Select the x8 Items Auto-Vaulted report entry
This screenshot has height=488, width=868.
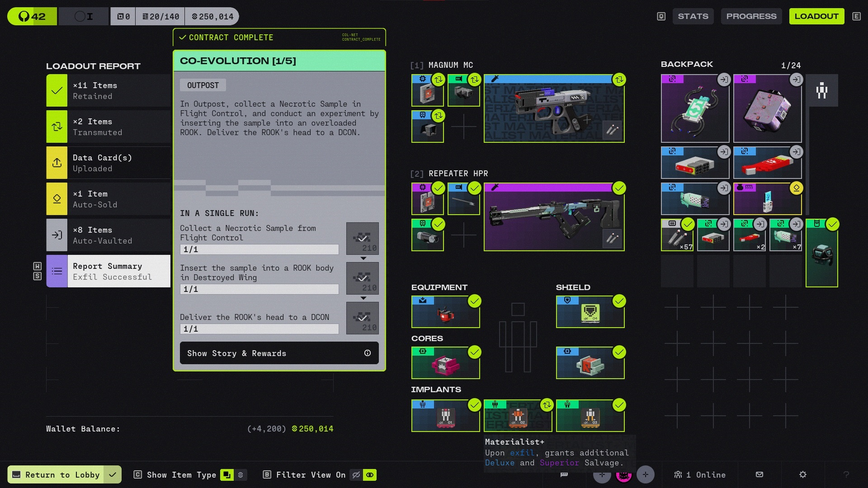click(108, 235)
